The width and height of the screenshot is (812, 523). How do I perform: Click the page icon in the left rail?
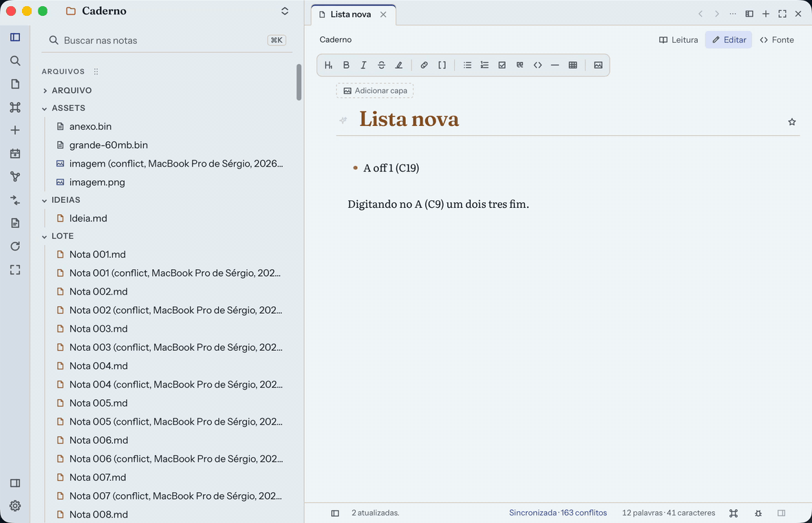(x=15, y=84)
